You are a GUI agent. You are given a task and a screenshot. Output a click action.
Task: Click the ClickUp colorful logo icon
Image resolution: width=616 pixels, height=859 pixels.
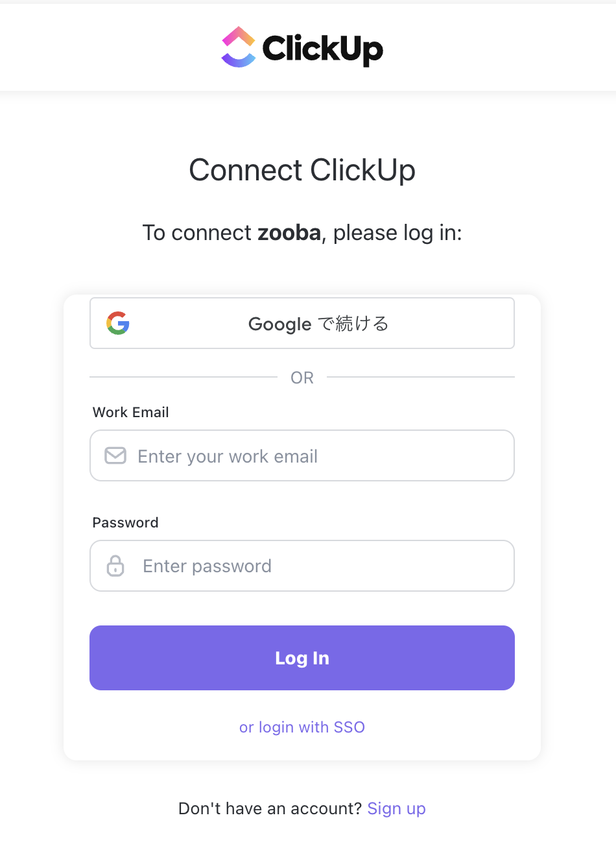[239, 47]
